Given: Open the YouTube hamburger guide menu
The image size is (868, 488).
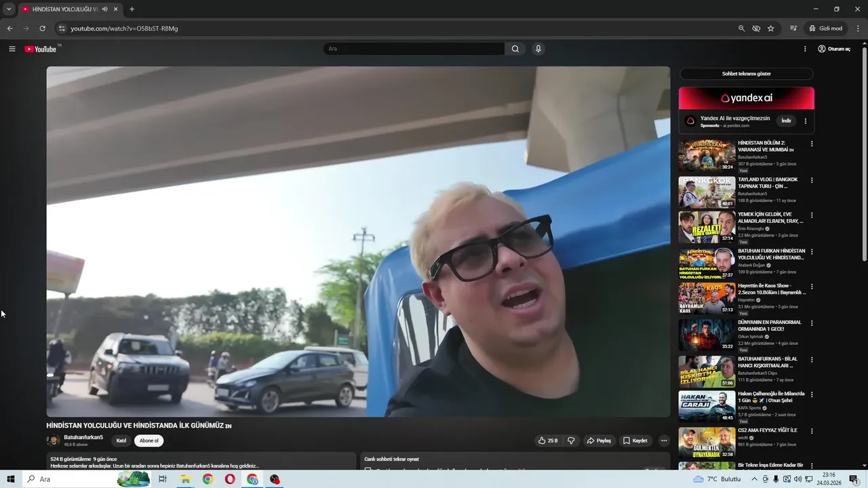Looking at the screenshot, I should pyautogui.click(x=12, y=49).
